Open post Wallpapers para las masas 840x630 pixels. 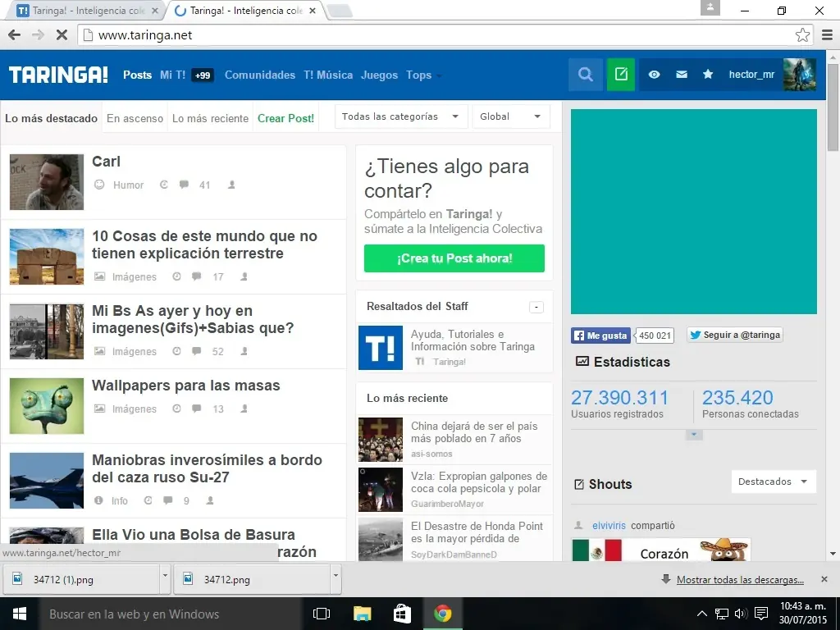186,386
